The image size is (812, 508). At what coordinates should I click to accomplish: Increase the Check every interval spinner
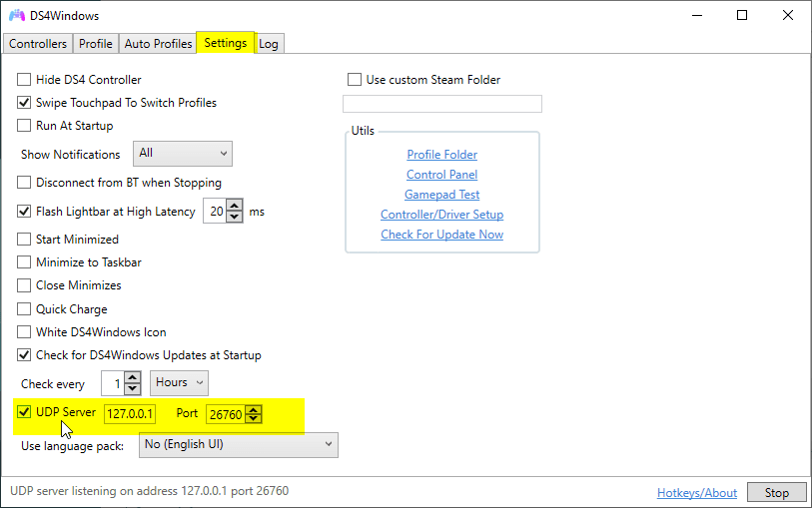133,377
